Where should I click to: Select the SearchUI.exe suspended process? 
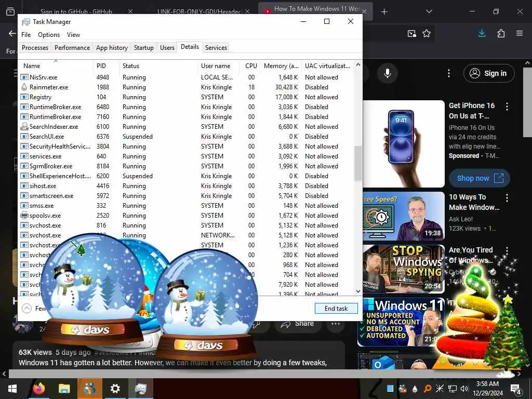(186, 137)
